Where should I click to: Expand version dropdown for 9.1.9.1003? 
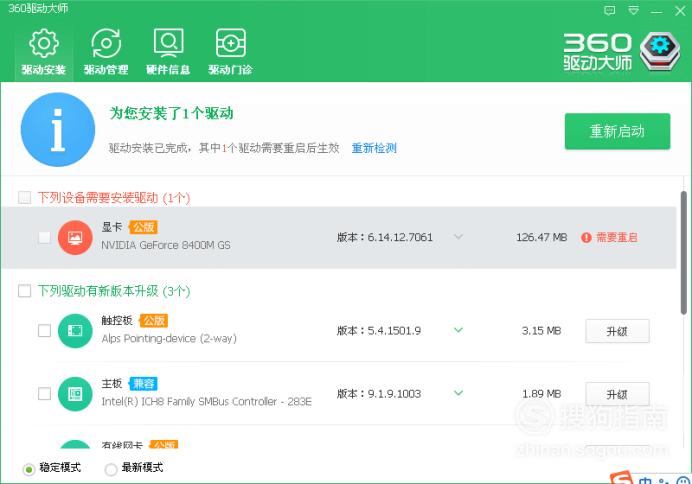tap(459, 393)
